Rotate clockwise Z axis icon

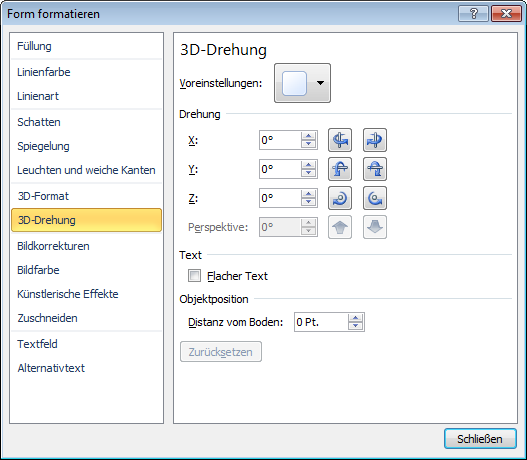pos(340,198)
